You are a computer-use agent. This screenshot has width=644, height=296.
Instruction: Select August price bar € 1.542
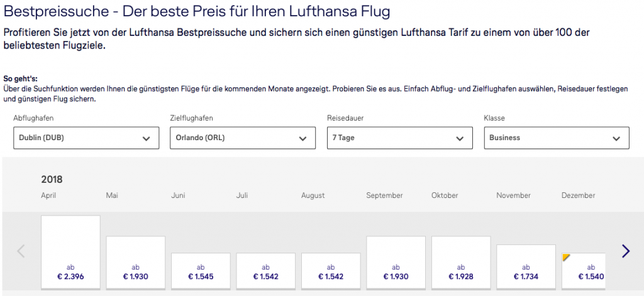331,271
